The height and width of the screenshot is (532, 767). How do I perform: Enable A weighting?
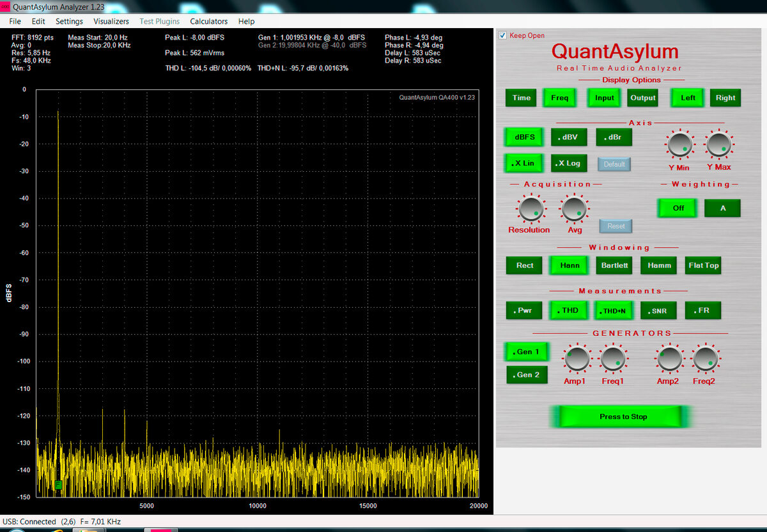tap(723, 208)
